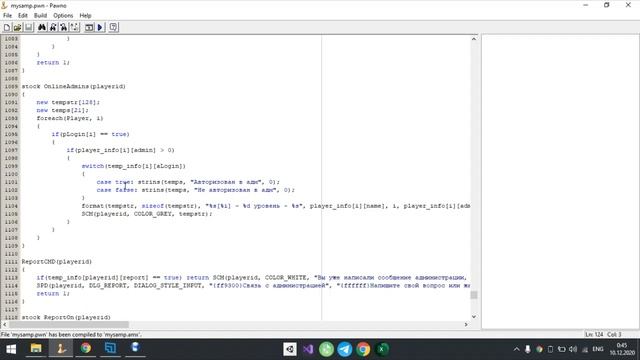The height and width of the screenshot is (360, 640).
Task: Open File Explorer from the taskbar
Action: (x=36, y=349)
